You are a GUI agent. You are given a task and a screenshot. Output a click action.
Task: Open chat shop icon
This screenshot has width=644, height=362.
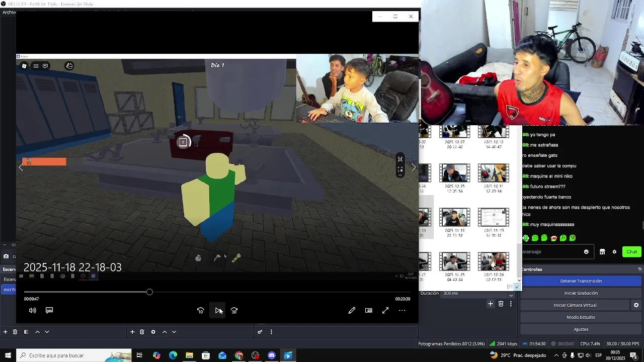click(x=602, y=252)
